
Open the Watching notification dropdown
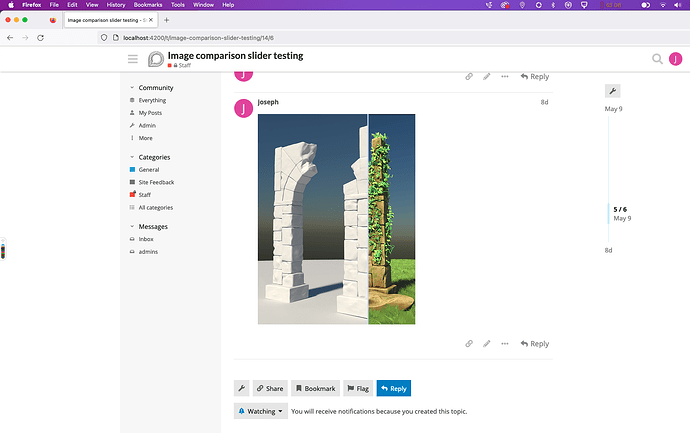click(261, 411)
